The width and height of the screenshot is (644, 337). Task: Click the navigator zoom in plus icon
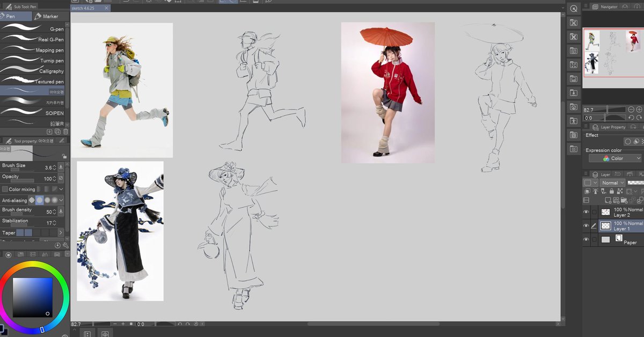[639, 109]
